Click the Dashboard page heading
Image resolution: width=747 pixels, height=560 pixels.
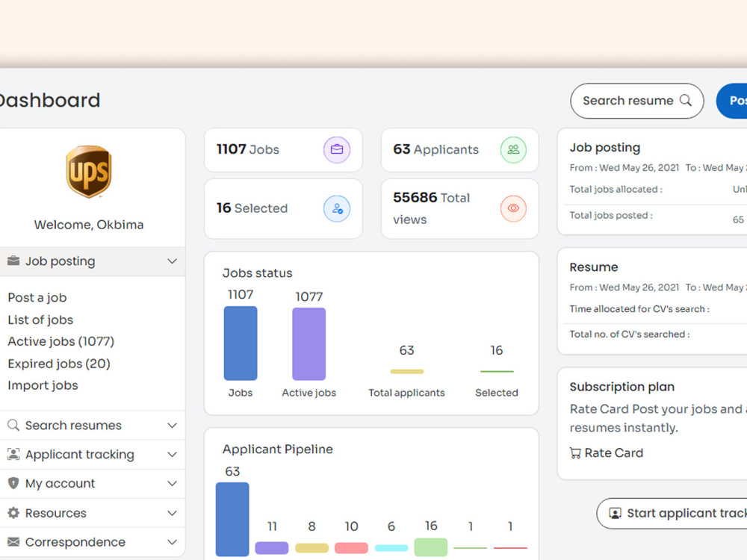click(x=49, y=101)
